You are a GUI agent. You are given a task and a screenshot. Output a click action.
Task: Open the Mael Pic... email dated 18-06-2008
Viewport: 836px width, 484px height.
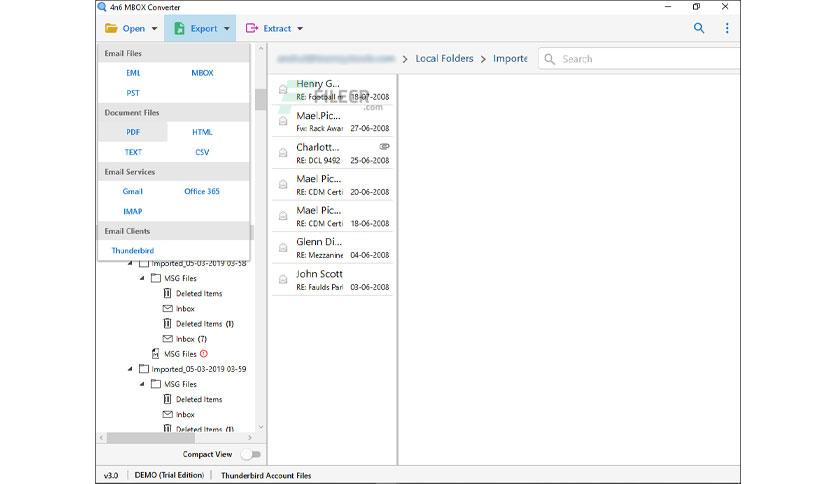[334, 216]
